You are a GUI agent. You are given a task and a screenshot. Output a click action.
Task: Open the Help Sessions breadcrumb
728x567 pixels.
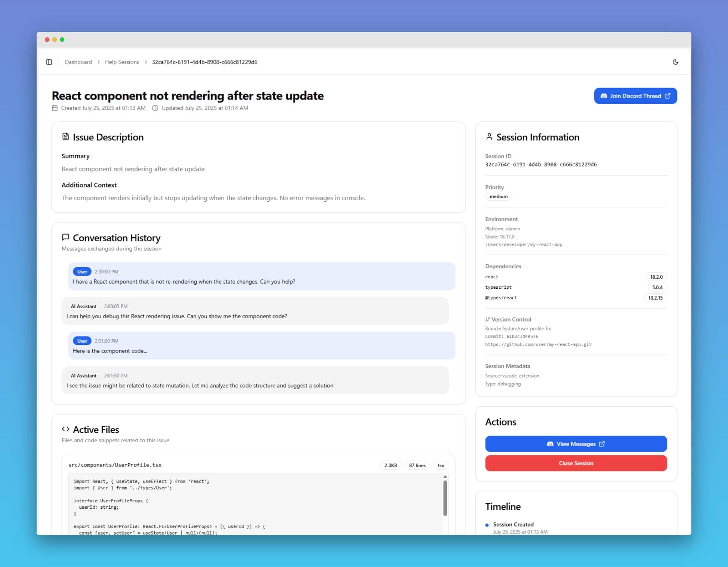(x=122, y=62)
